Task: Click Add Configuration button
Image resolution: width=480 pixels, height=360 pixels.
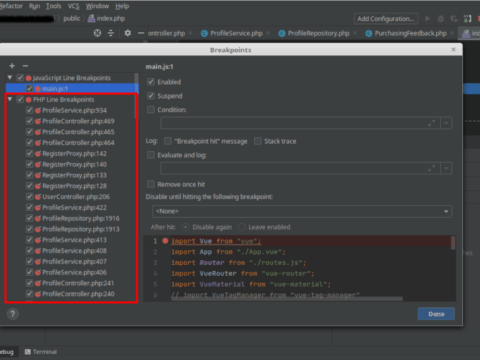Action: click(x=386, y=19)
